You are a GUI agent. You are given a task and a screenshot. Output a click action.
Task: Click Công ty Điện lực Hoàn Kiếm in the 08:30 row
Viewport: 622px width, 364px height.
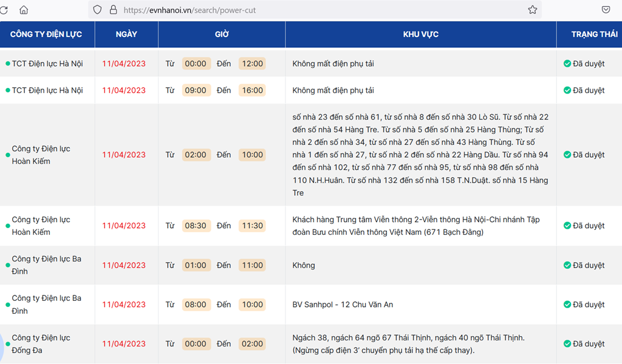pos(41,226)
